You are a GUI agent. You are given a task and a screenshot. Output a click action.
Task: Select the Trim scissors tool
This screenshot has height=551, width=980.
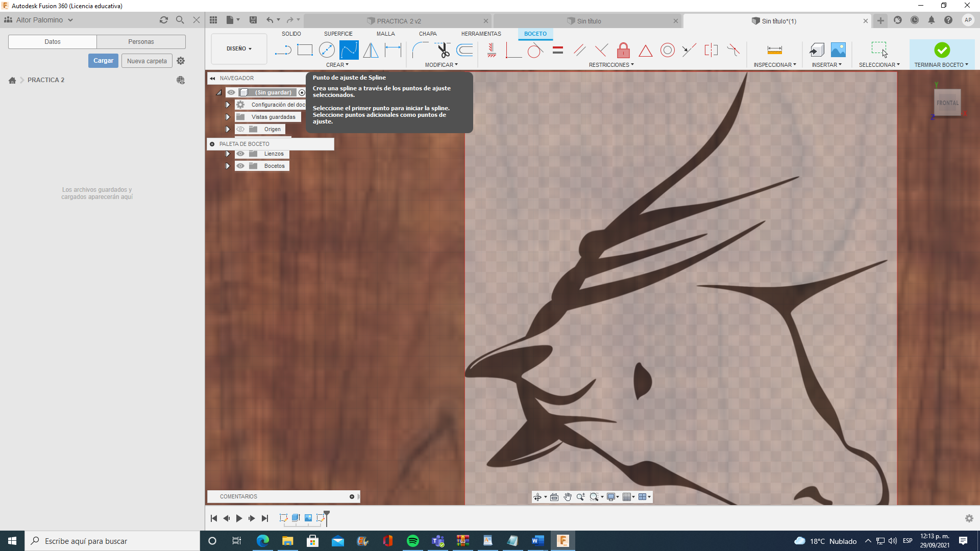pyautogui.click(x=443, y=50)
